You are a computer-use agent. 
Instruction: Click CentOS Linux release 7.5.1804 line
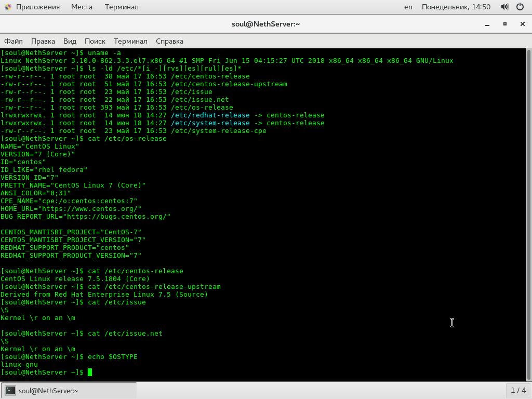click(75, 279)
